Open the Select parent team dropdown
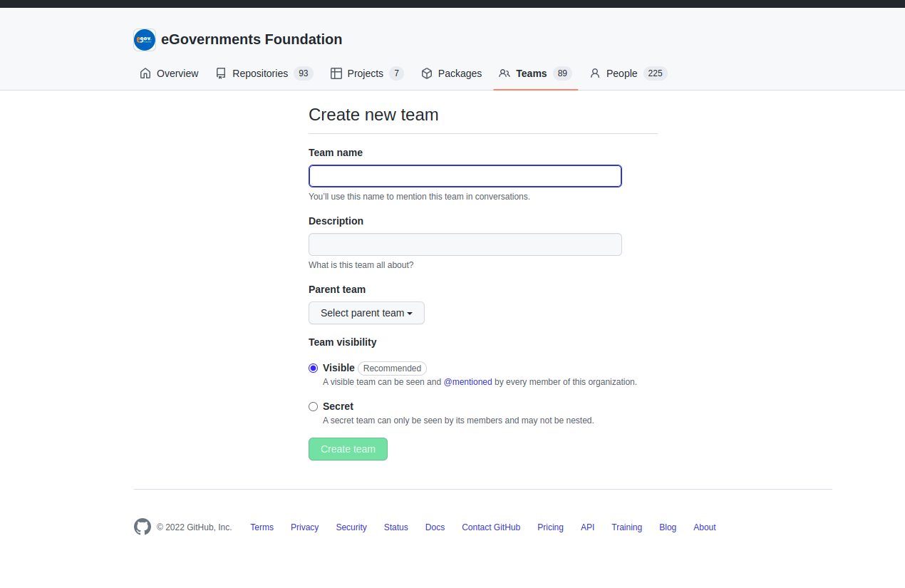This screenshot has height=588, width=905. (x=366, y=313)
